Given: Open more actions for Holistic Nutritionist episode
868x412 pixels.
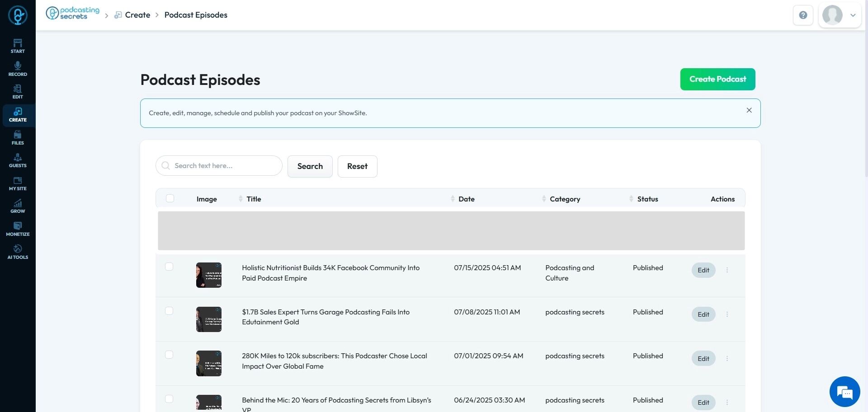Looking at the screenshot, I should [x=727, y=270].
